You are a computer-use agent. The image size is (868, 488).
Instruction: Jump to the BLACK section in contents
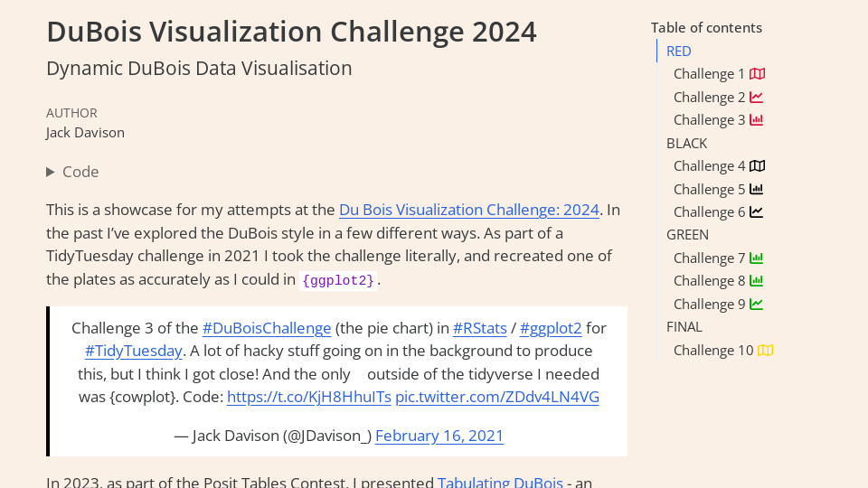pos(686,144)
